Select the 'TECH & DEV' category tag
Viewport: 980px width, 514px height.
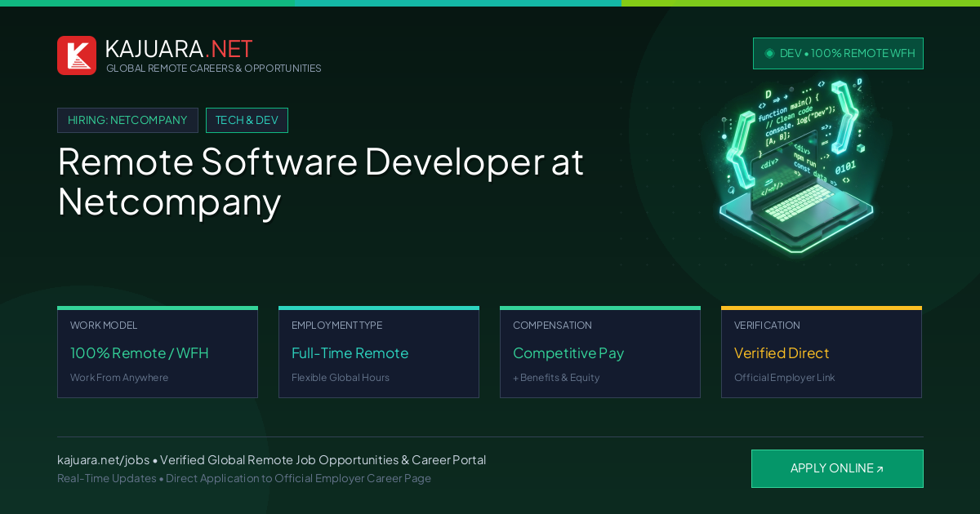[x=247, y=120]
